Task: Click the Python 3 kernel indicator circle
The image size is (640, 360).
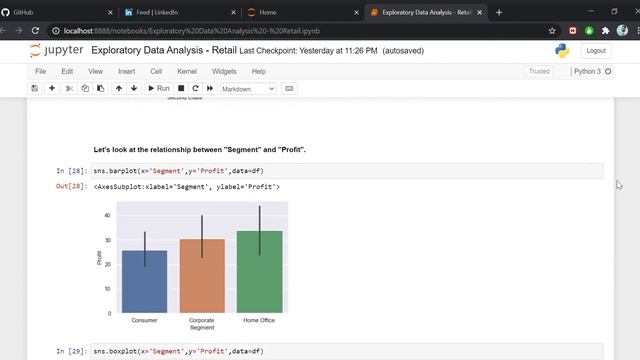Action: click(x=608, y=71)
